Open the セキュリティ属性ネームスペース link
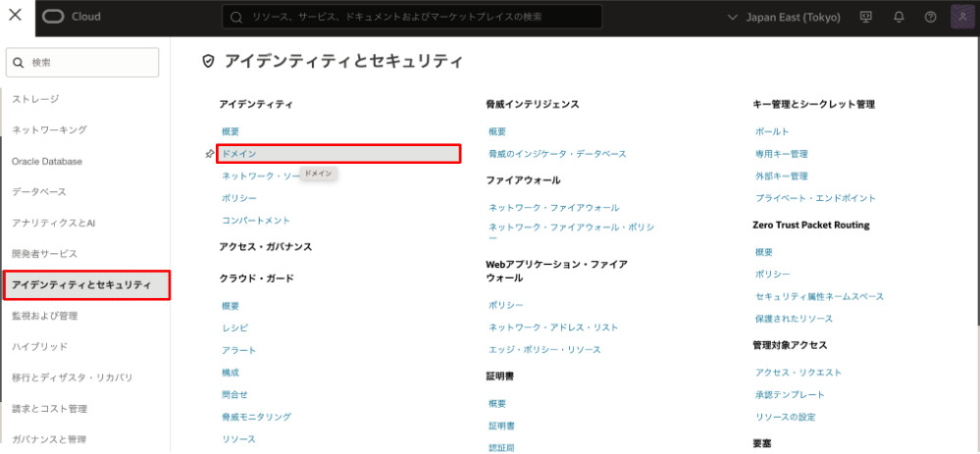Image resolution: width=980 pixels, height=454 pixels. point(819,297)
